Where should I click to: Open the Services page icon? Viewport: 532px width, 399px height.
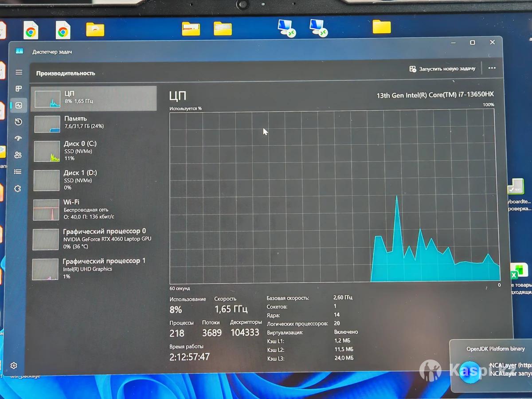18,188
